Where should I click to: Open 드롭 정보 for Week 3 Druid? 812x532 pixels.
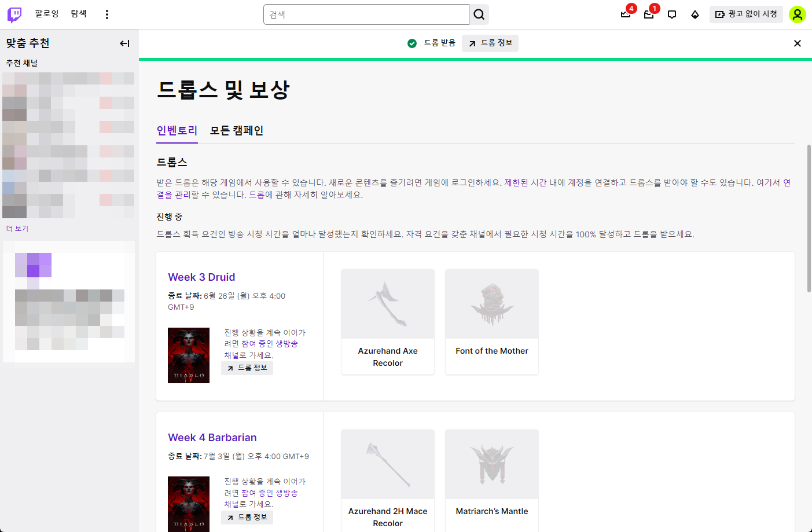tap(247, 368)
